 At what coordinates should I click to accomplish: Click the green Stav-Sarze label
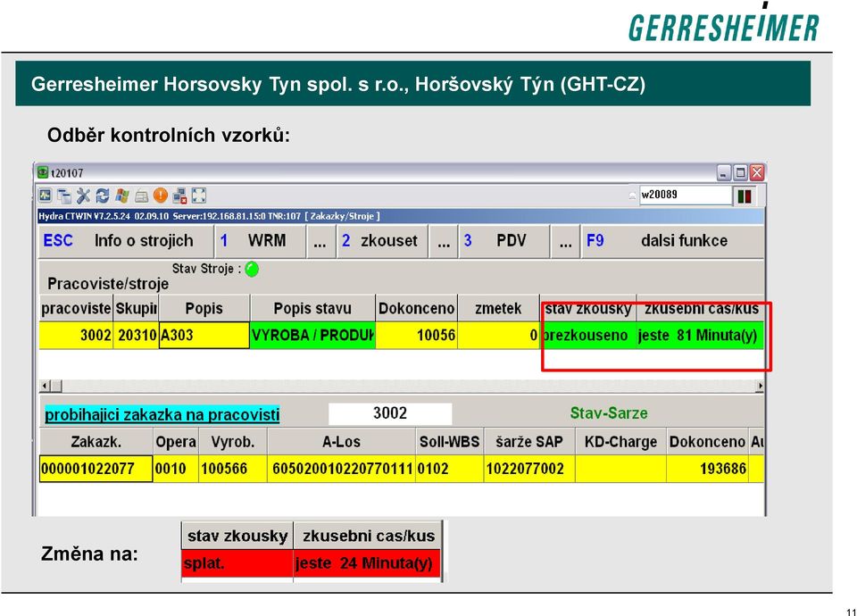pyautogui.click(x=608, y=413)
